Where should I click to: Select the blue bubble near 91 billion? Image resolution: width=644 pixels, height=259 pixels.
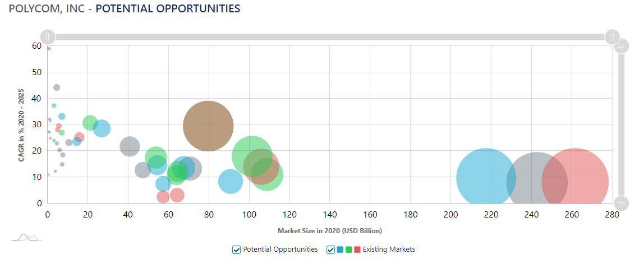(x=231, y=181)
